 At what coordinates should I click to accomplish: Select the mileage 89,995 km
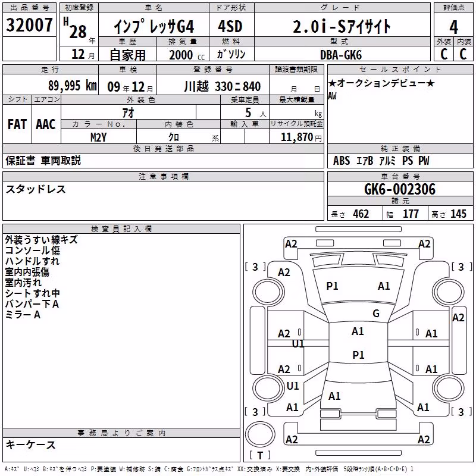pos(73,86)
